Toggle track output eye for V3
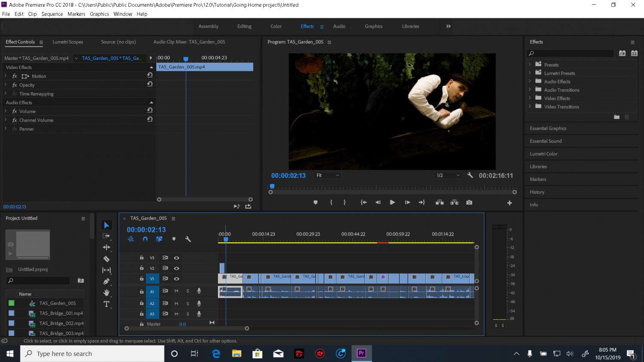The width and height of the screenshot is (644, 362). pyautogui.click(x=176, y=258)
